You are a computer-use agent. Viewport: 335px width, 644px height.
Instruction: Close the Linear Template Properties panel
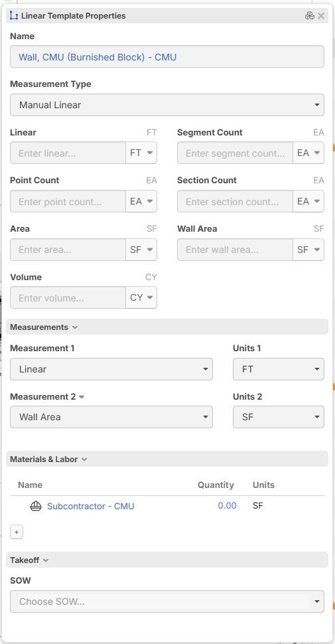321,16
